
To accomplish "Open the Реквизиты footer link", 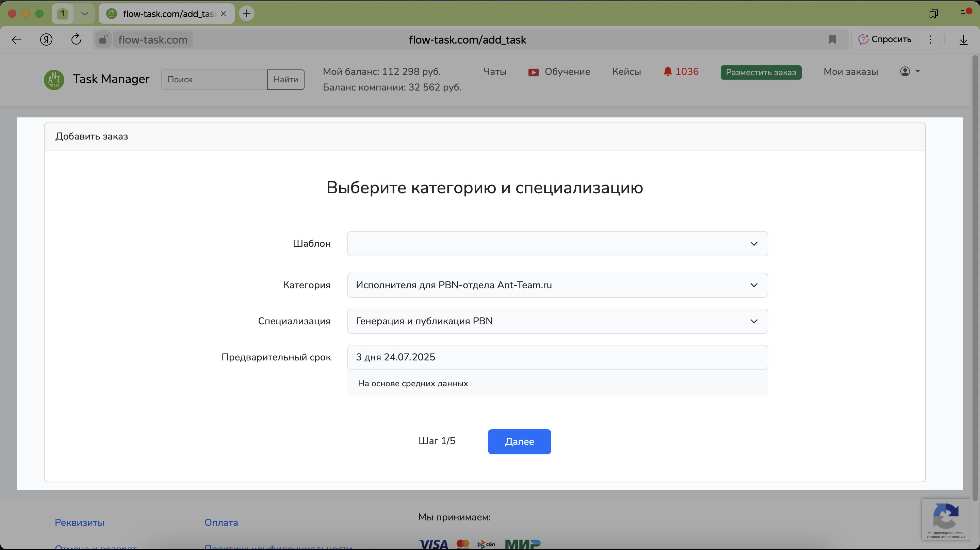I will coord(80,522).
